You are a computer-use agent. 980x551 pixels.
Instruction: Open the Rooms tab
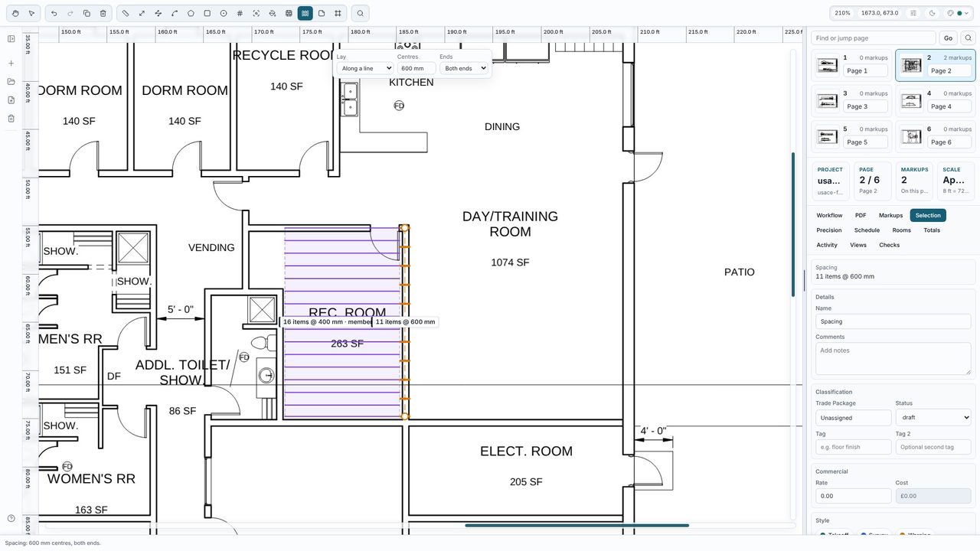point(901,230)
